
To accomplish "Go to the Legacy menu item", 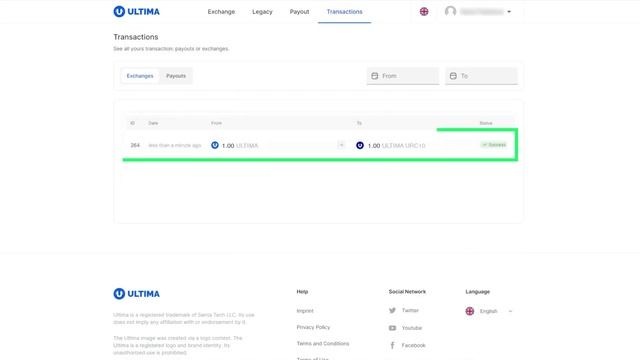I will coord(262,12).
